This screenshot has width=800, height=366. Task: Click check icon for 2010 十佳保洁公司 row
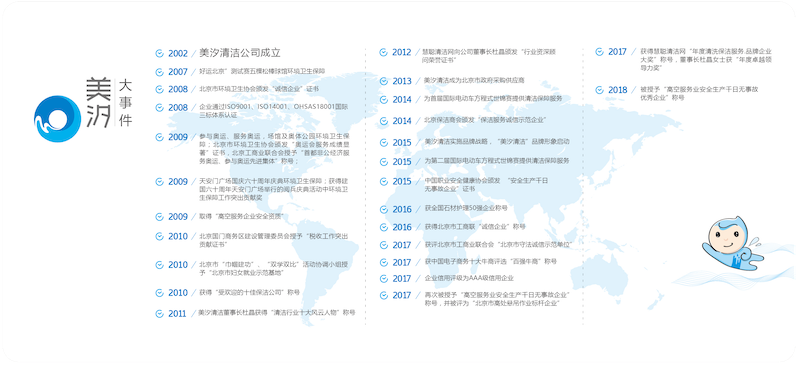coord(159,292)
